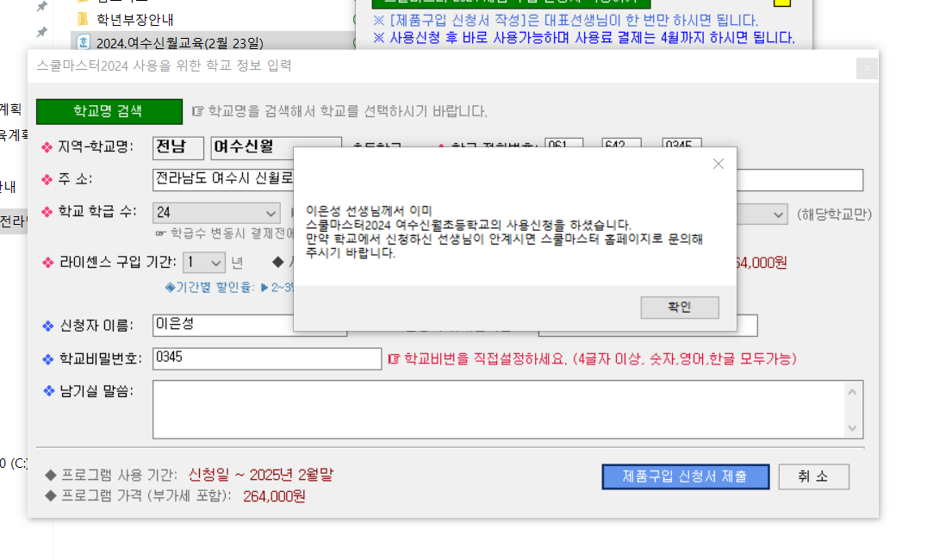Click the 주소 address field

tap(222, 180)
